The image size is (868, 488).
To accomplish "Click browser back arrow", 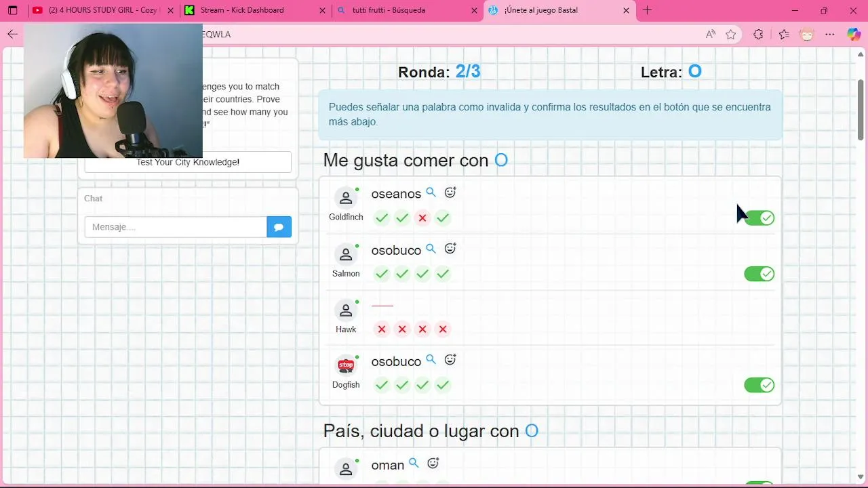I will tap(12, 34).
